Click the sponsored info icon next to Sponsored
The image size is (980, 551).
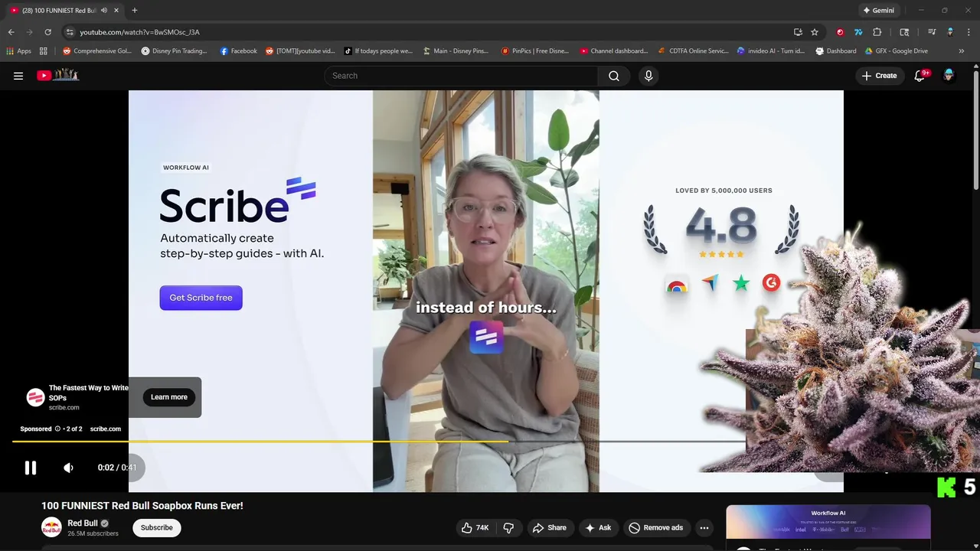pyautogui.click(x=57, y=429)
